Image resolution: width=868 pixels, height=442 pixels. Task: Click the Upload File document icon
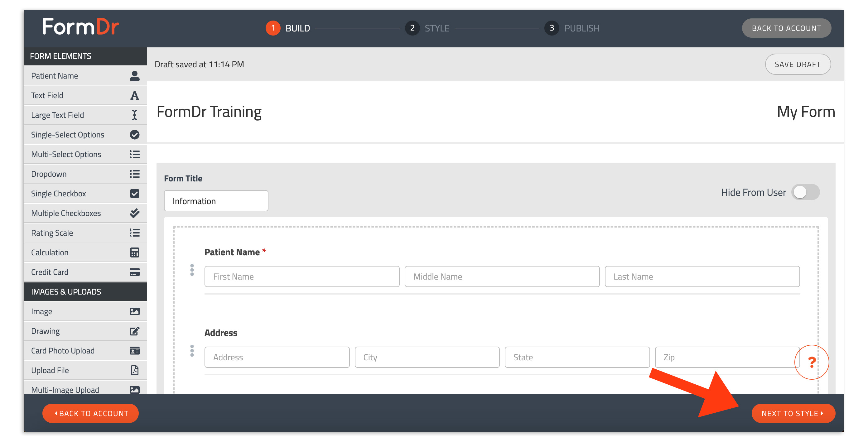point(134,370)
